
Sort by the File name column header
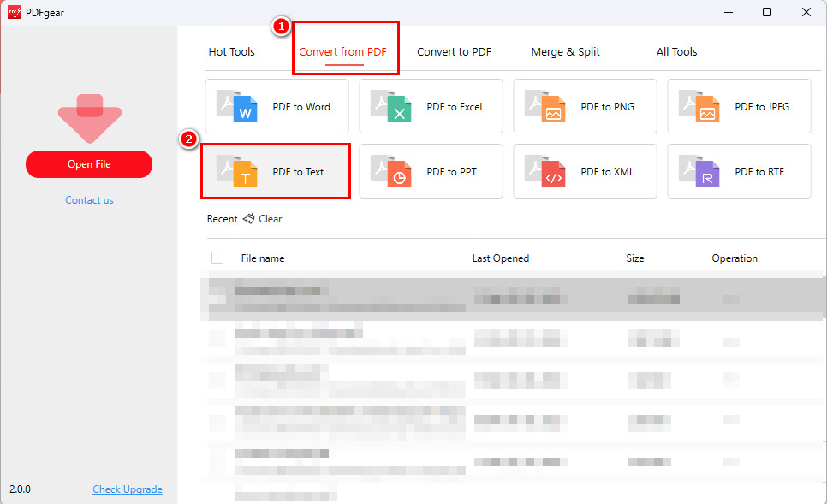click(x=263, y=258)
